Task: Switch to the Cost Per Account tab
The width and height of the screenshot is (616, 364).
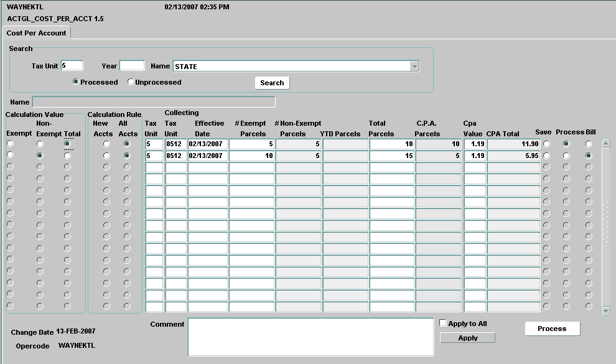Action: pyautogui.click(x=36, y=33)
